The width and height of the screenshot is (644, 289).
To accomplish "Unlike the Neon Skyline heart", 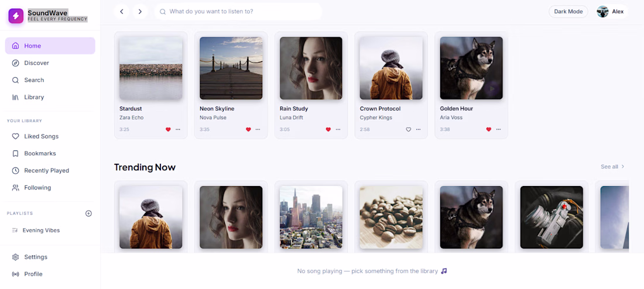I will click(248, 129).
